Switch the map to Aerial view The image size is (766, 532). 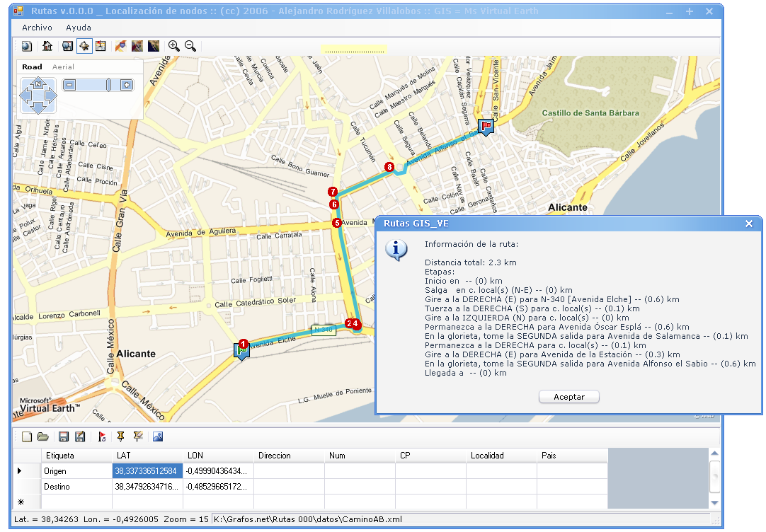click(x=63, y=66)
